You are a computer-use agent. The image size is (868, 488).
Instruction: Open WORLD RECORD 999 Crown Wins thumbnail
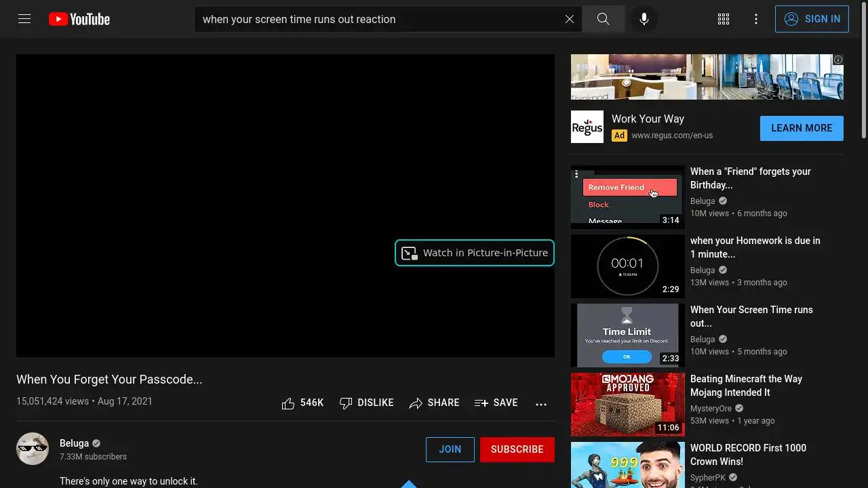[628, 465]
